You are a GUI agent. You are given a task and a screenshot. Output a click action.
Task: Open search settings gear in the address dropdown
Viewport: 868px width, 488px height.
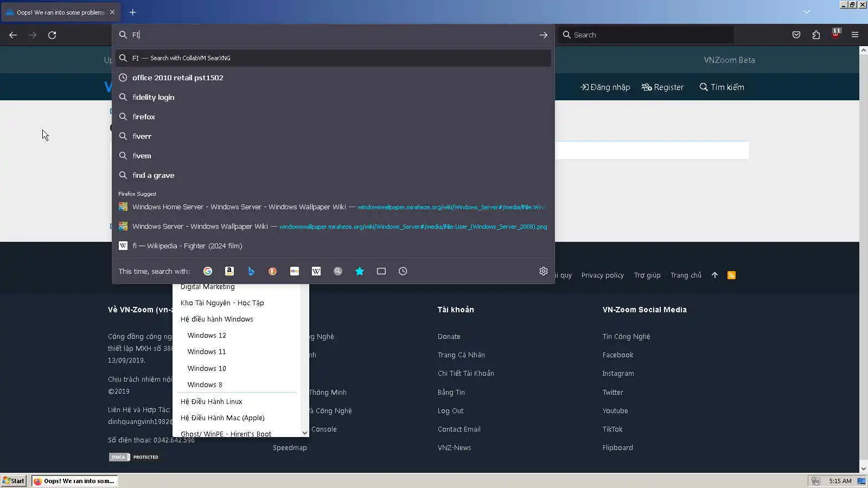point(544,271)
